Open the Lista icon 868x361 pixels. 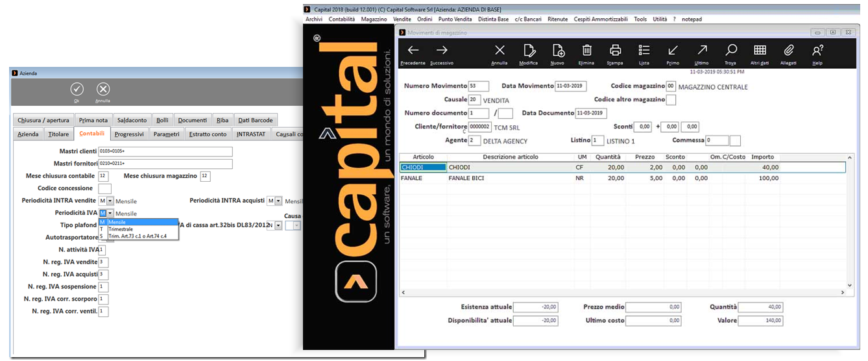coord(644,50)
